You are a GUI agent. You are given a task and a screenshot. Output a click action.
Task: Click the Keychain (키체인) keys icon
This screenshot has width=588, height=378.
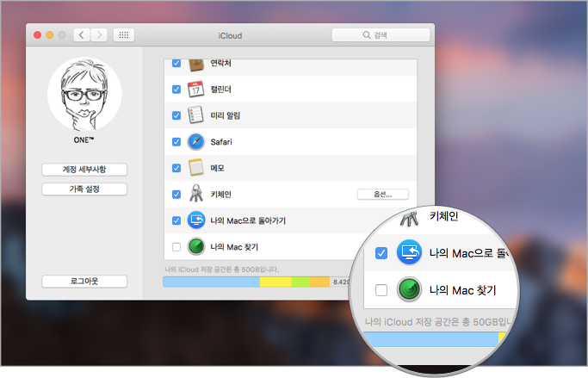pos(196,194)
